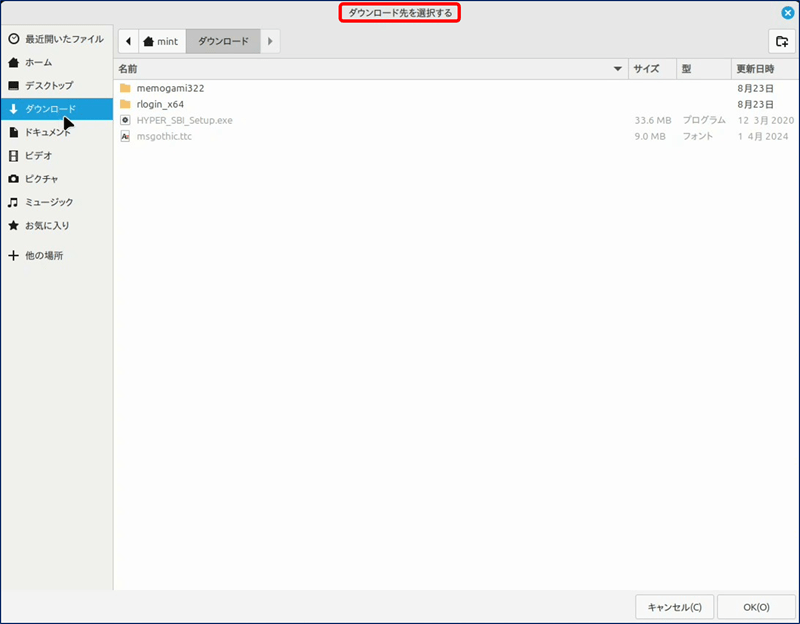The height and width of the screenshot is (624, 800).
Task: Confirm with the OK(O) button
Action: [756, 607]
